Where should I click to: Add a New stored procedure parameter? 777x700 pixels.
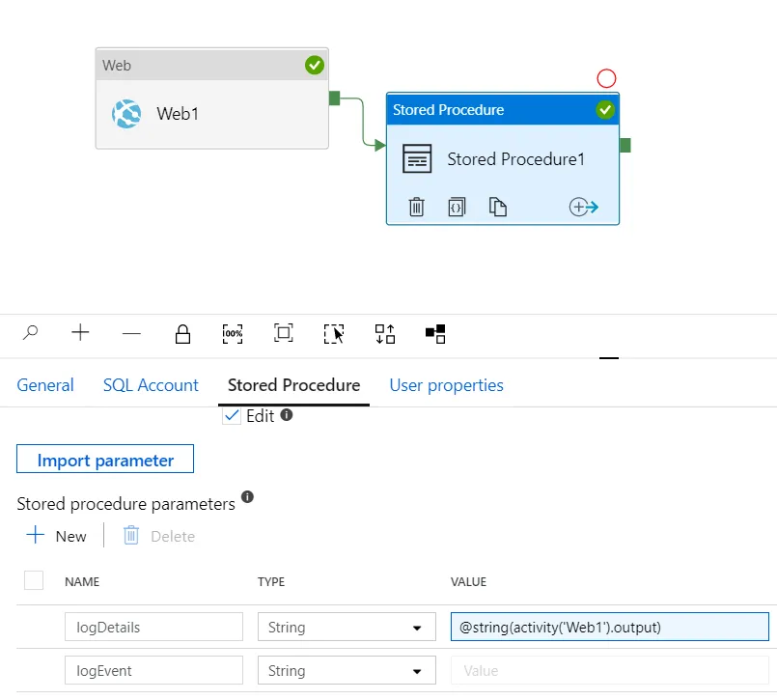coord(57,536)
